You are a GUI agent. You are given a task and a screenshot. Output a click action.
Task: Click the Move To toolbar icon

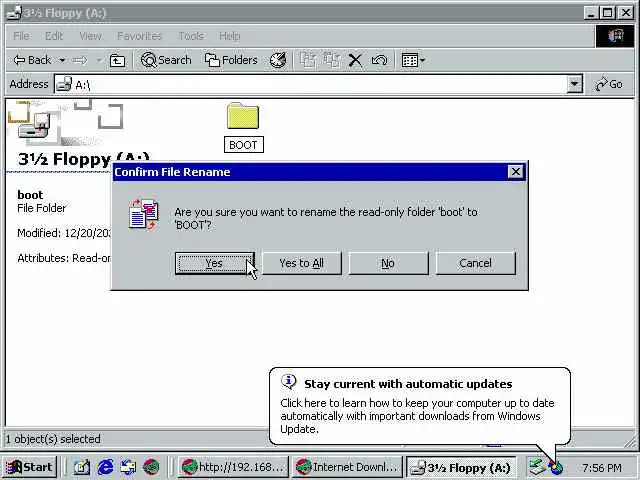pyautogui.click(x=308, y=60)
